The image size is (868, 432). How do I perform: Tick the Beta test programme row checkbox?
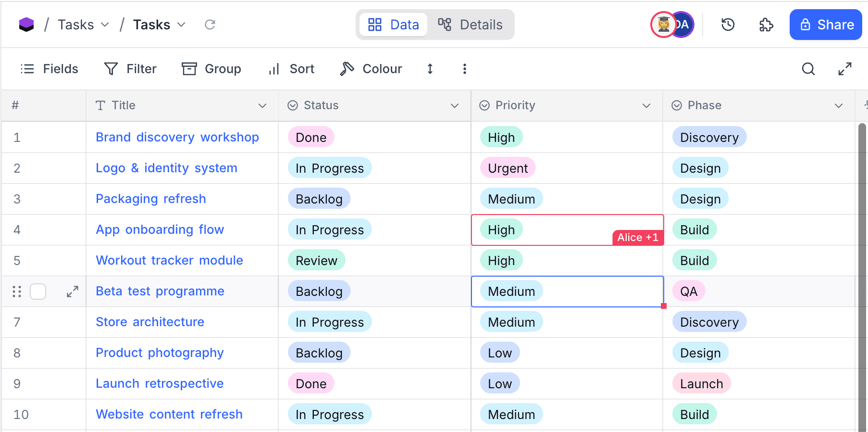38,292
